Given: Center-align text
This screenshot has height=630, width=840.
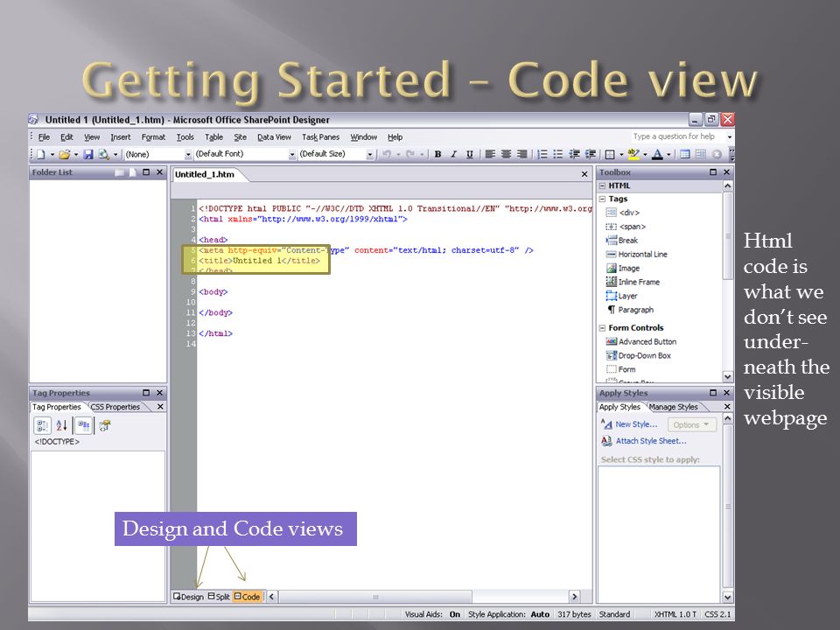Looking at the screenshot, I should [x=506, y=154].
